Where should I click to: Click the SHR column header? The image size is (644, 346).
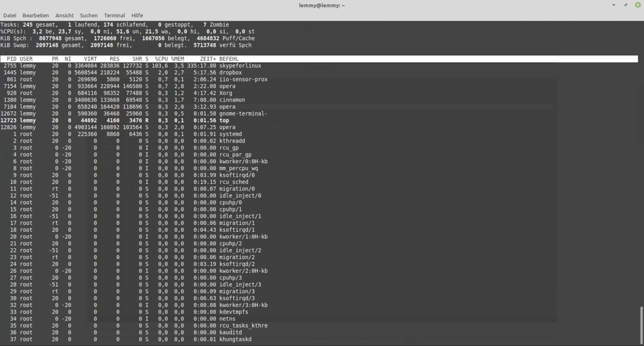pyautogui.click(x=137, y=59)
